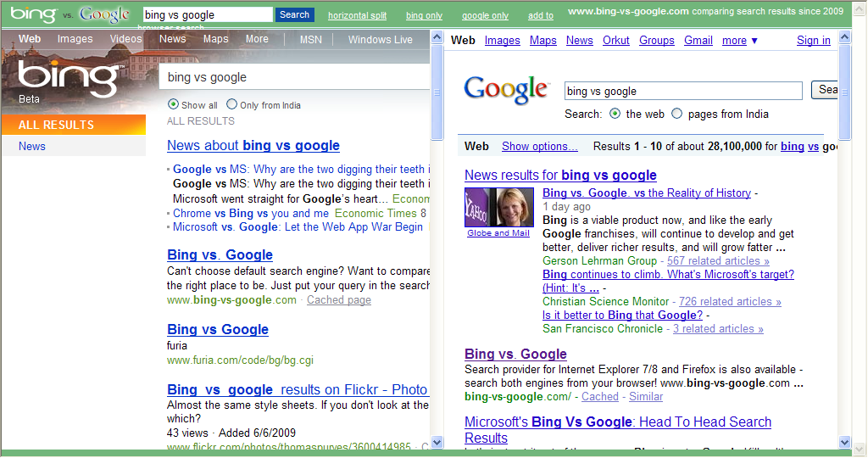Open MSN link in Bing bar
This screenshot has width=868, height=458.
coord(310,39)
